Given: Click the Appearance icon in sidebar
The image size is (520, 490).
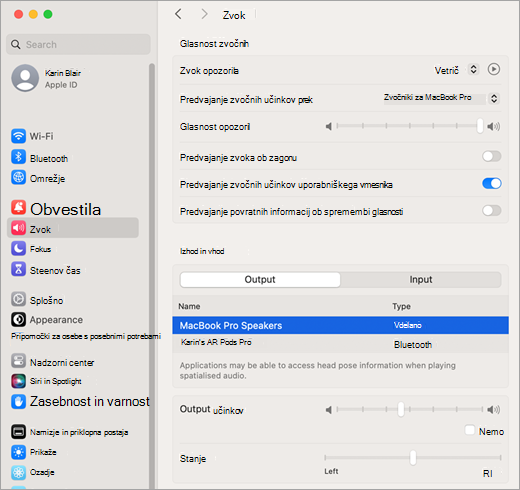Looking at the screenshot, I should [18, 319].
